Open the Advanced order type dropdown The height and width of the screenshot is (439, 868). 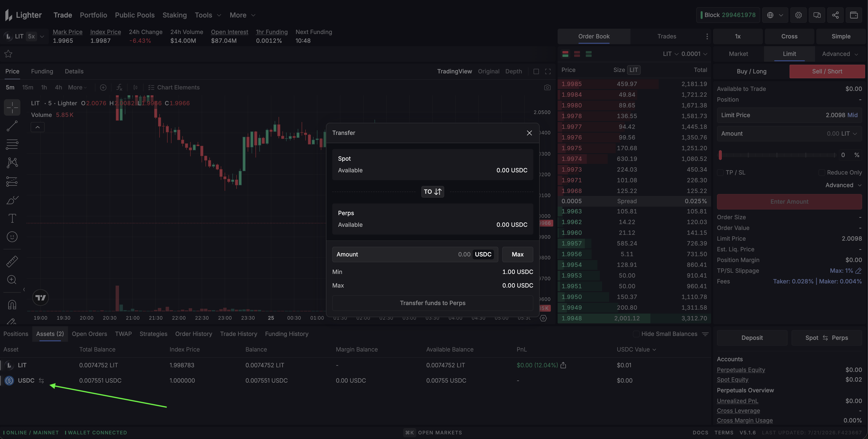[x=840, y=54]
